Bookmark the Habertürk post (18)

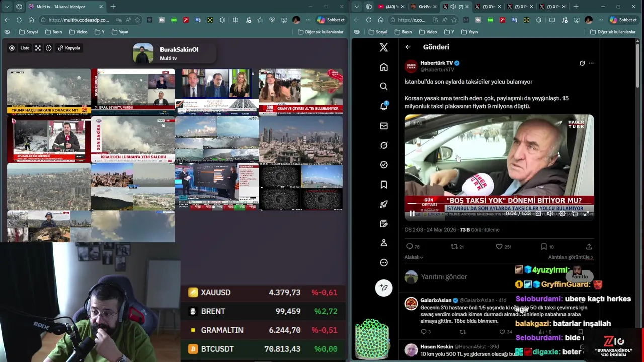coord(547,247)
